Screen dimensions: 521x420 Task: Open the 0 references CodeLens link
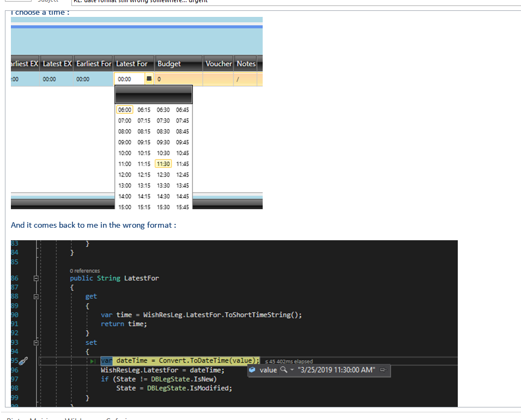pos(84,271)
